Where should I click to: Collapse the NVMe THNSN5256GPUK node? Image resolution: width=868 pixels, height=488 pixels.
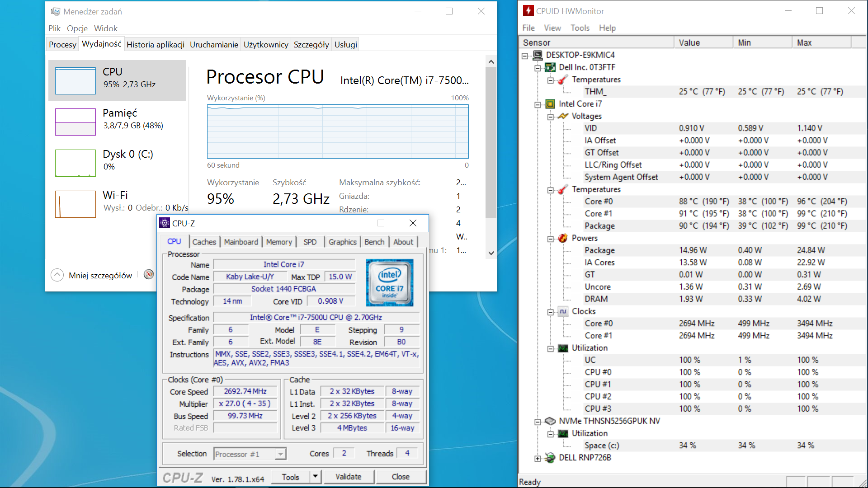click(538, 422)
